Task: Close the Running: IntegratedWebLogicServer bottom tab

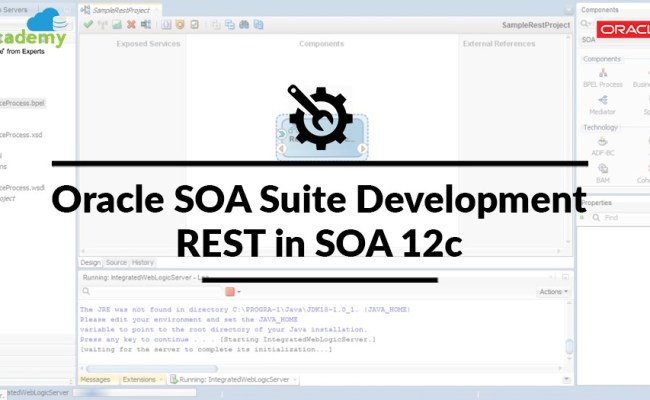Action: [295, 379]
